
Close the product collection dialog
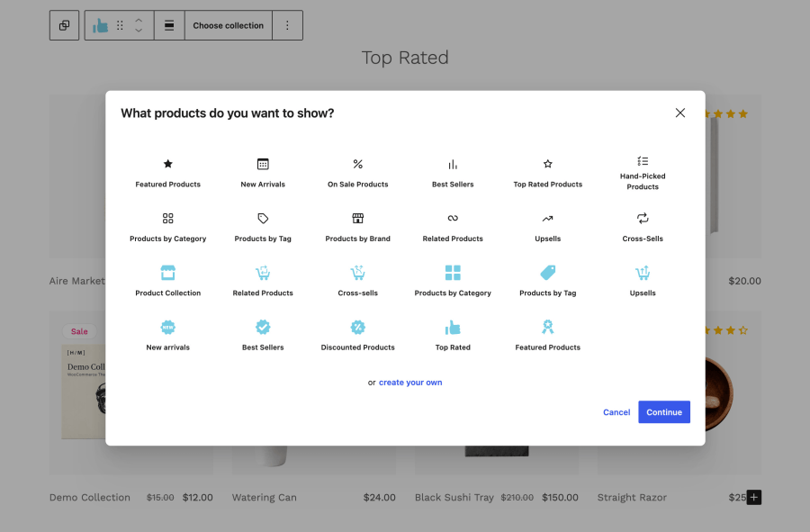679,113
